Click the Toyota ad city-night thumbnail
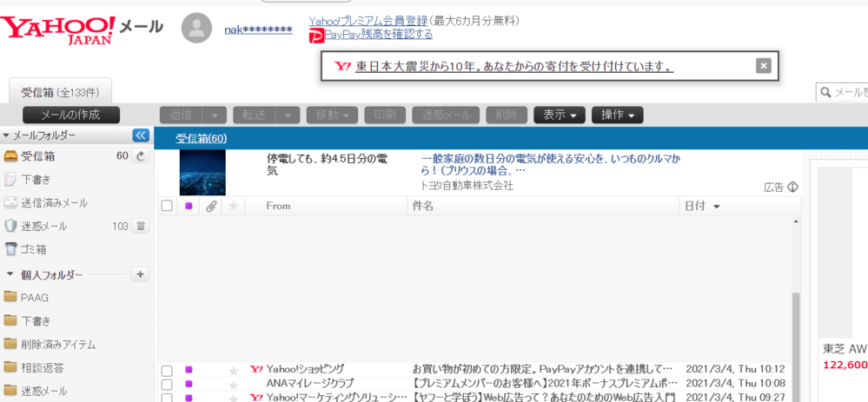Screen dimensions: 868x402 (x=202, y=172)
